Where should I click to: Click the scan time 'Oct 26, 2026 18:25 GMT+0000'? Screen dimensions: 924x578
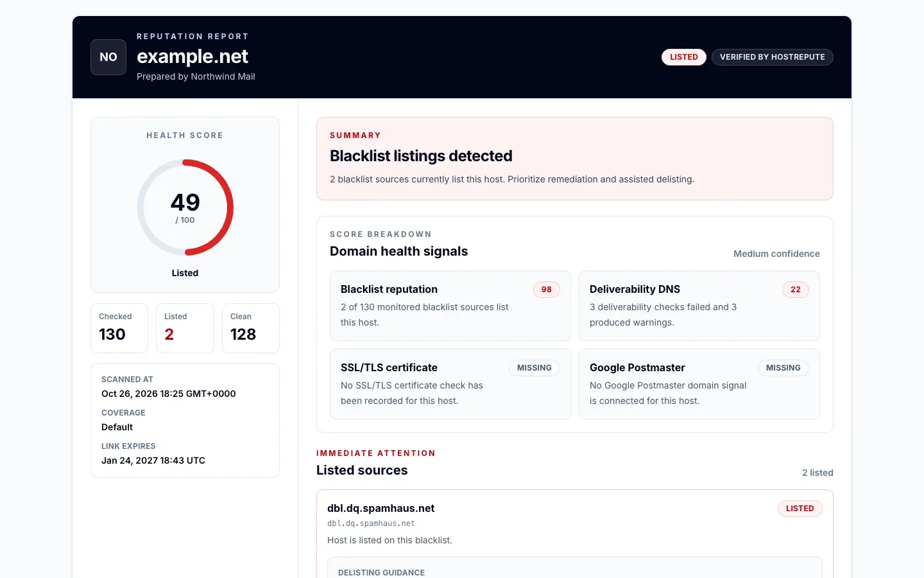tap(169, 394)
